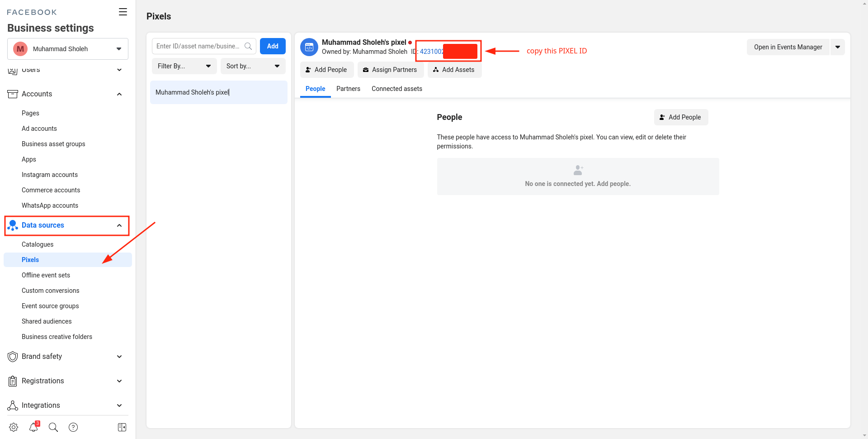Open Offline event sets
Viewport: 868px width, 439px height.
pos(46,275)
